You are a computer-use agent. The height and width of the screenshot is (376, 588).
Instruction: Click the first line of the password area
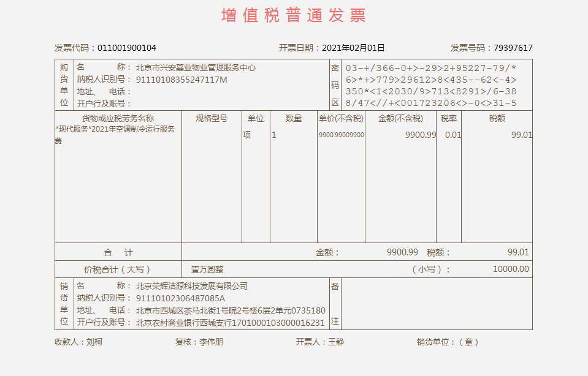[431, 67]
